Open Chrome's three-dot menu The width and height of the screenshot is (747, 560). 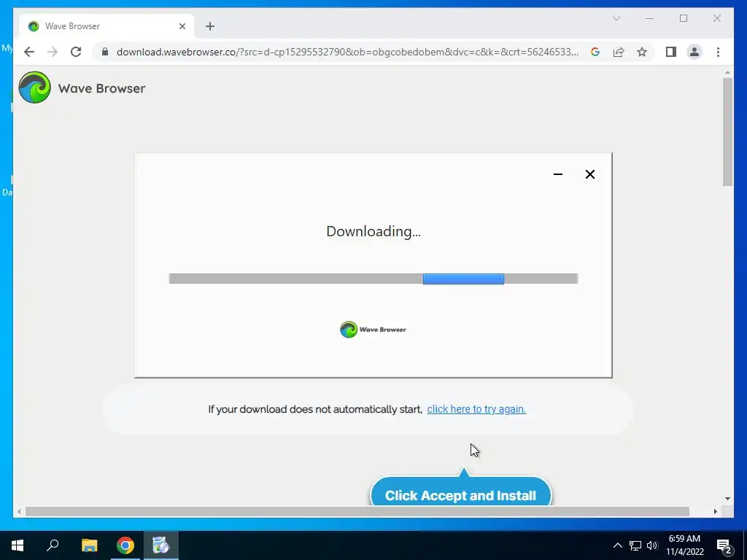coord(718,52)
